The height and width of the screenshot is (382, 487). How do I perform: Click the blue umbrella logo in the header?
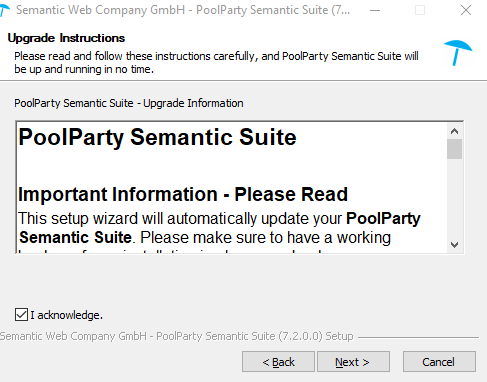pos(458,53)
